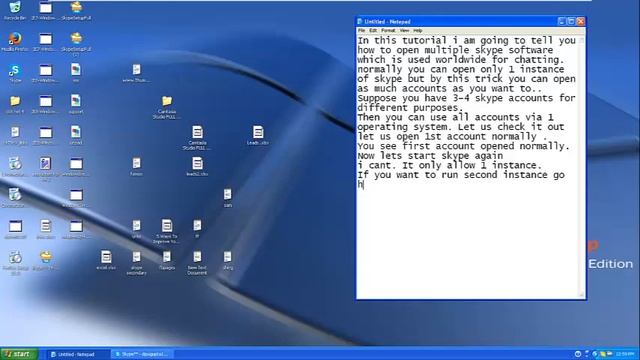Click the clock in the system tray
Viewport: 640px width, 360px height.
[x=625, y=354]
